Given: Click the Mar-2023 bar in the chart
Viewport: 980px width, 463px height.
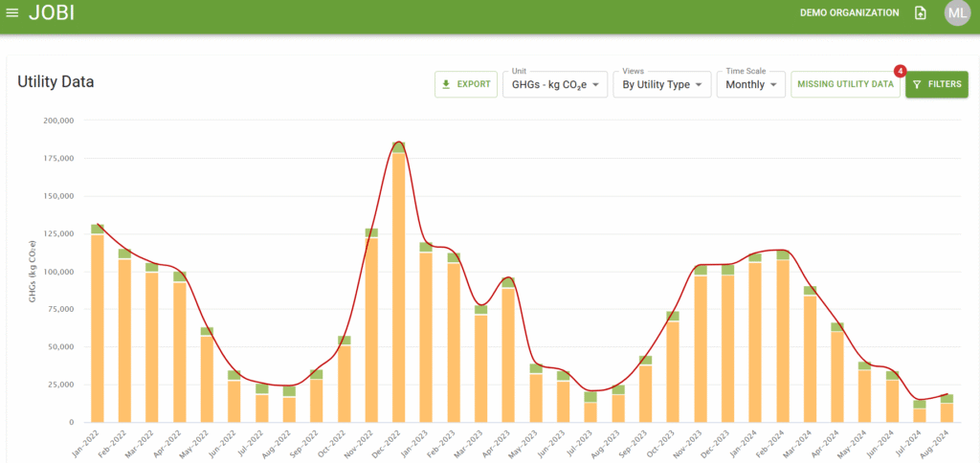Looking at the screenshot, I should click(x=480, y=364).
